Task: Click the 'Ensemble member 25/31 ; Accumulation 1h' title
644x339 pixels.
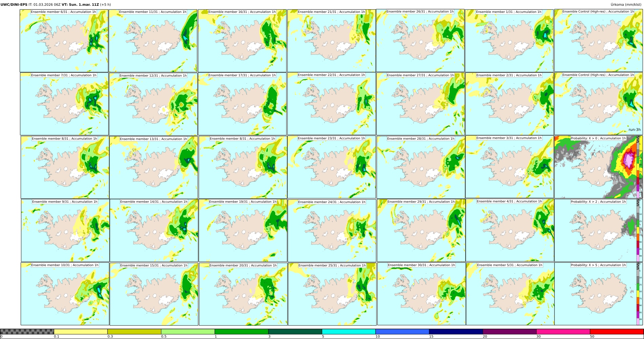Action: pyautogui.click(x=332, y=265)
